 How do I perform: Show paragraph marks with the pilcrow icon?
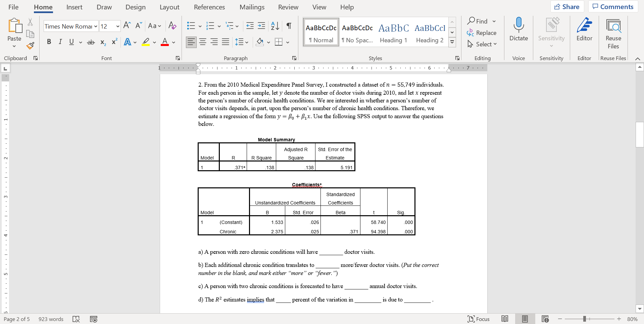[289, 26]
